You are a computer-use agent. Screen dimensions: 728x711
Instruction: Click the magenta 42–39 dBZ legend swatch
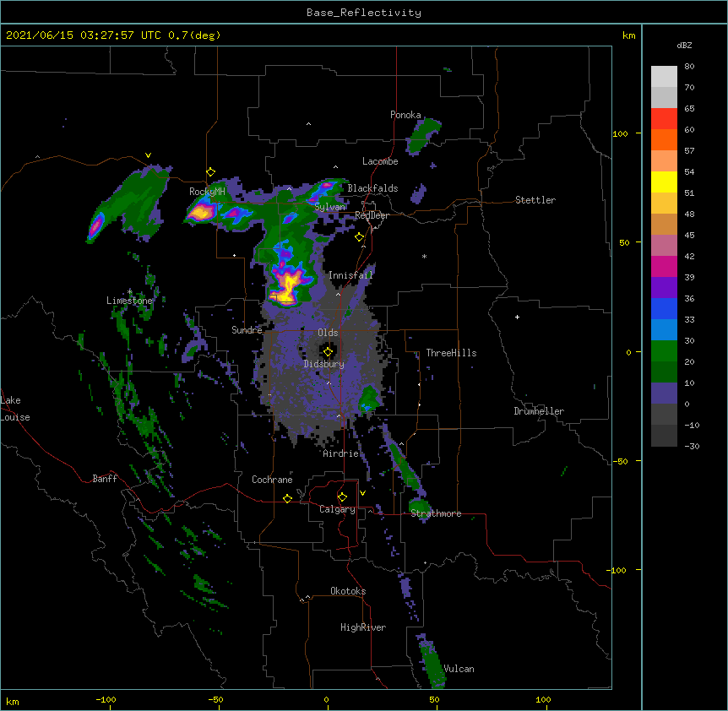pos(664,266)
